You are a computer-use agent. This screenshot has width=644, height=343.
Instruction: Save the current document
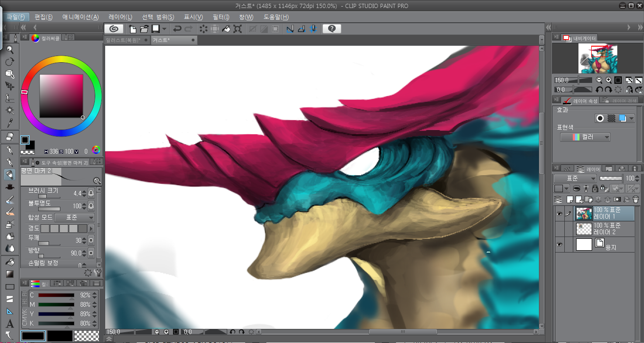point(155,29)
